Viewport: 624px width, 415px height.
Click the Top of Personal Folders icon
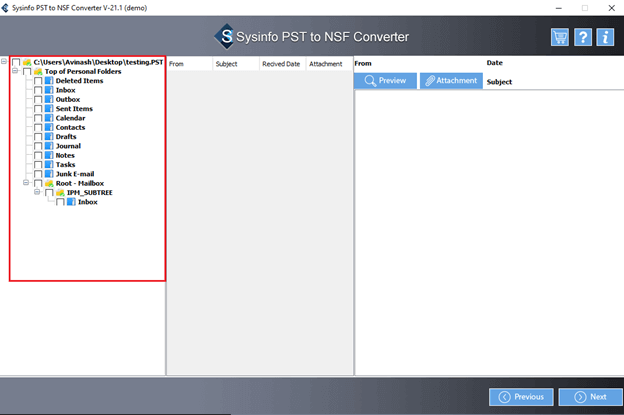pyautogui.click(x=38, y=72)
